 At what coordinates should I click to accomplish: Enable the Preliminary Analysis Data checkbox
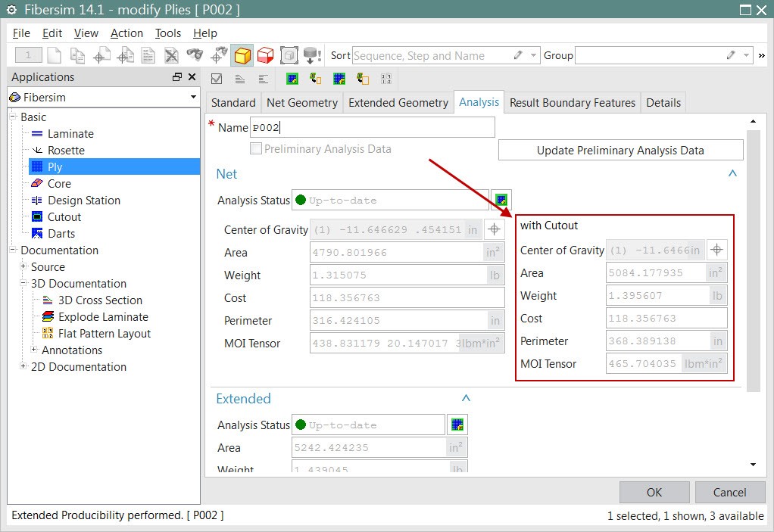pyautogui.click(x=256, y=149)
